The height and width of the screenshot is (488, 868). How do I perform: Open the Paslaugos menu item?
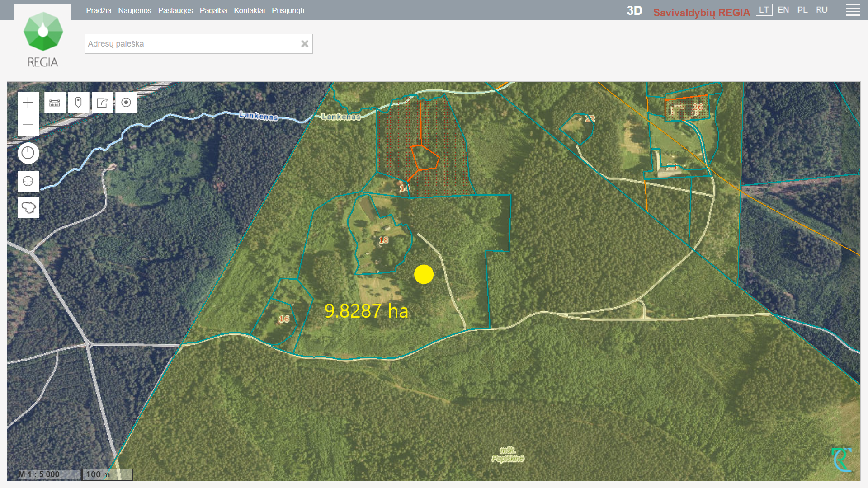coord(175,10)
